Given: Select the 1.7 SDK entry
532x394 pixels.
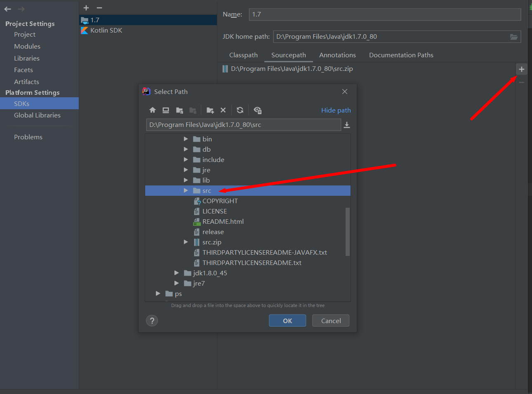Looking at the screenshot, I should tap(148, 20).
